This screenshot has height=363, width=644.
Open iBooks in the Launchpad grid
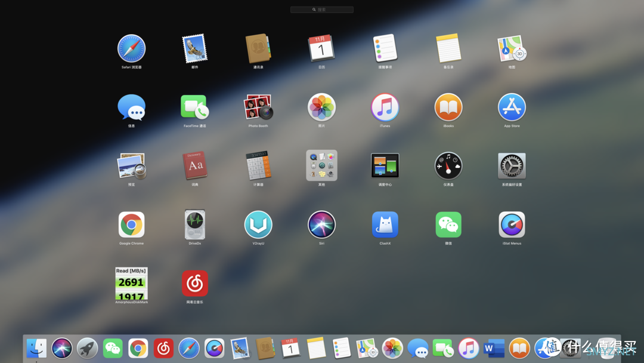(448, 107)
